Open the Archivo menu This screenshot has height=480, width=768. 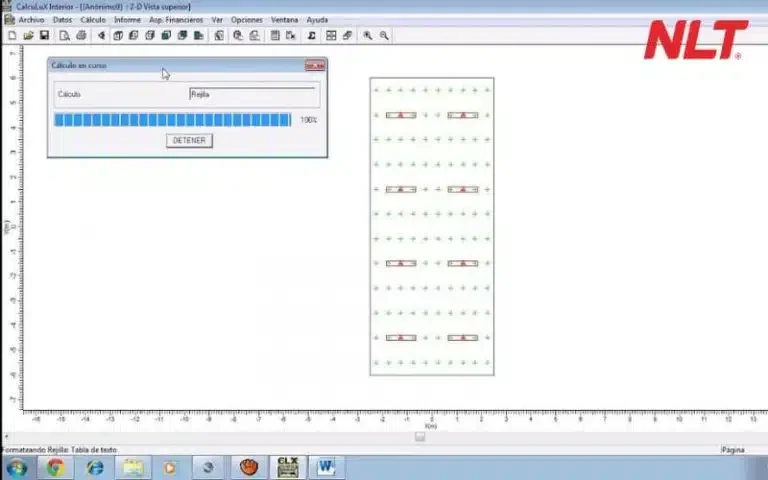31,20
